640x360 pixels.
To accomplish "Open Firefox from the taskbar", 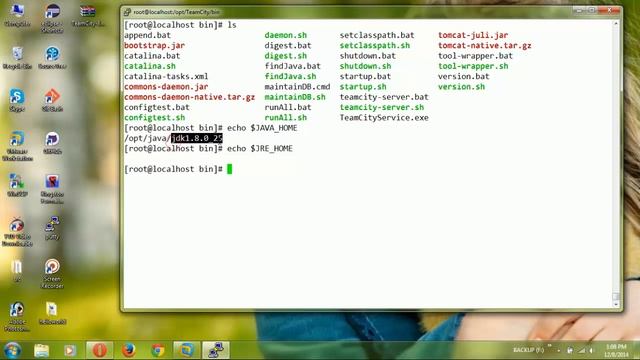I will click(x=129, y=350).
